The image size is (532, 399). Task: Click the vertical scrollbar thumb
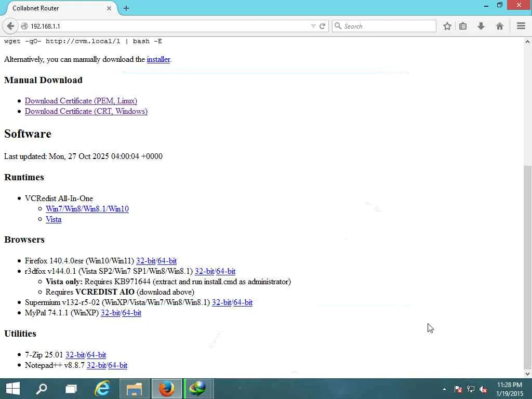[528, 267]
